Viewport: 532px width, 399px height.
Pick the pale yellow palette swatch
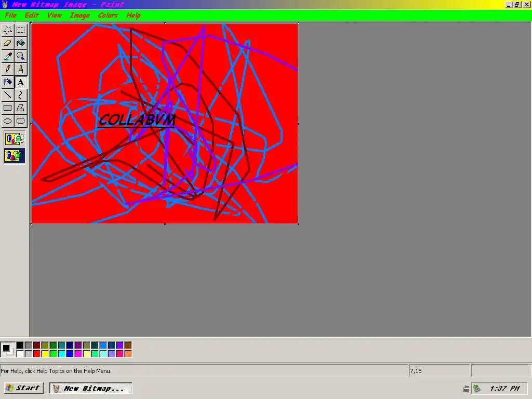(87, 353)
